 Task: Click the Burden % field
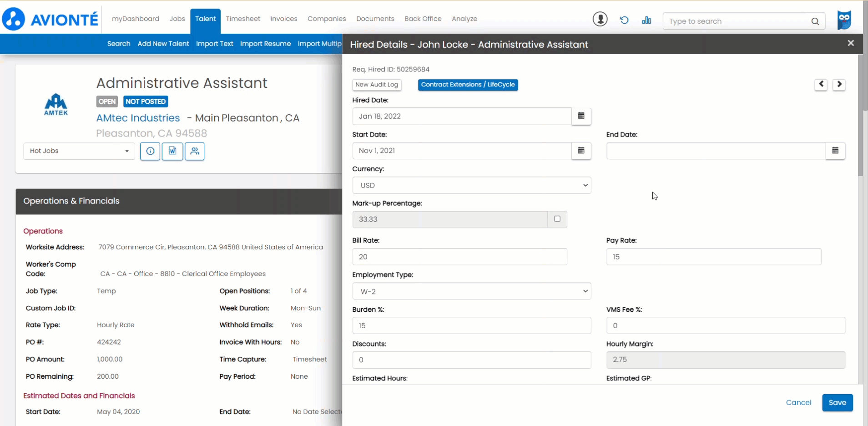click(x=472, y=325)
